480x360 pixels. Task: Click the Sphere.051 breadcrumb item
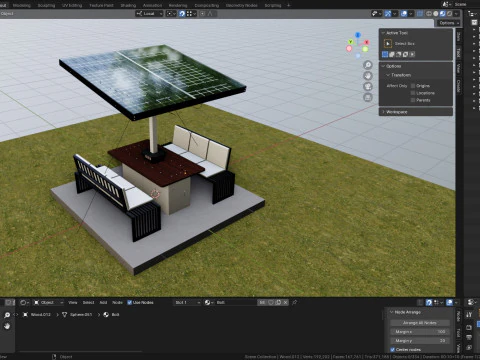[x=77, y=314]
